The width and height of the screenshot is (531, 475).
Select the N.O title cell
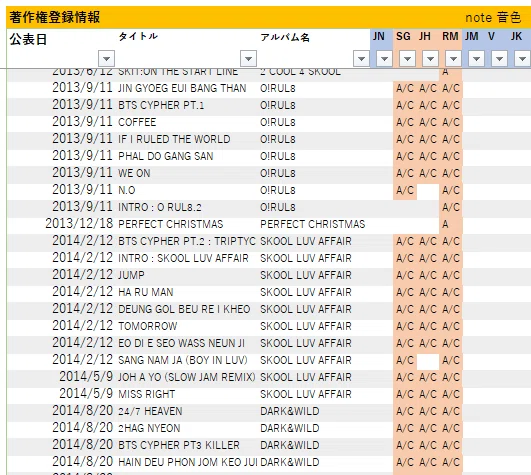click(x=126, y=190)
